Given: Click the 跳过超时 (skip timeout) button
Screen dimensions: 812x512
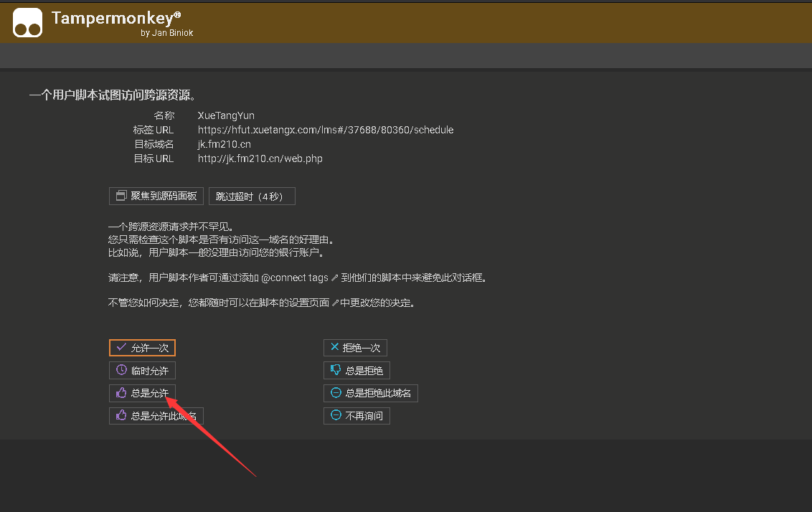Looking at the screenshot, I should tap(252, 196).
